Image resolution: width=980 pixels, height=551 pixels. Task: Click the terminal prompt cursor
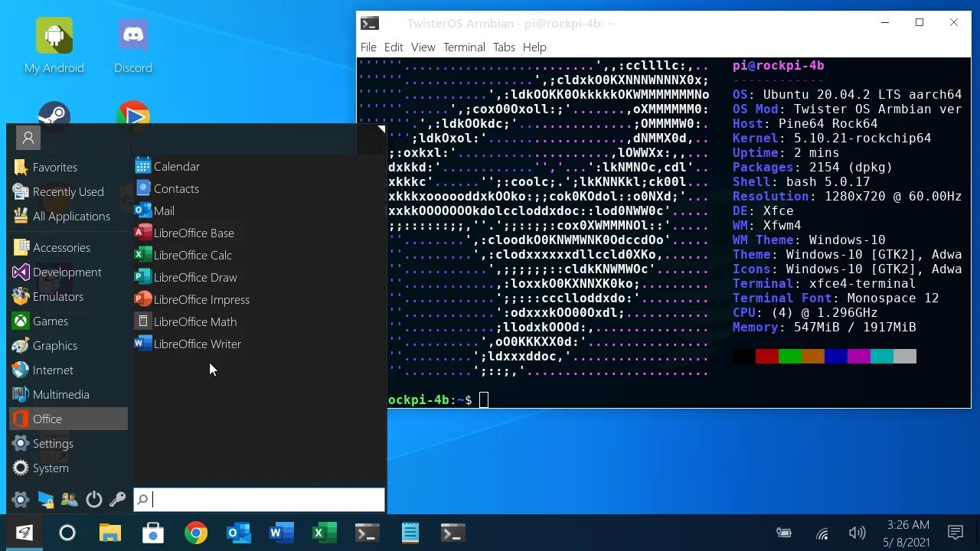click(484, 399)
